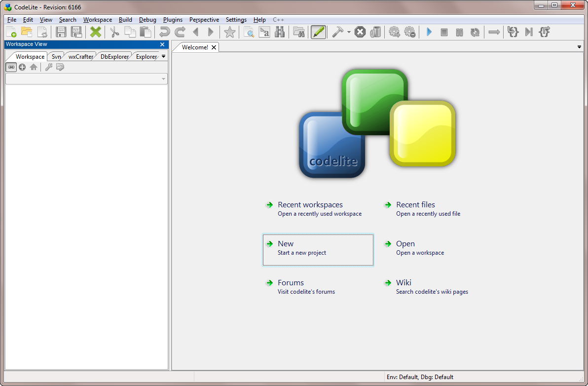
Task: Go to the active project home icon
Action: point(34,67)
